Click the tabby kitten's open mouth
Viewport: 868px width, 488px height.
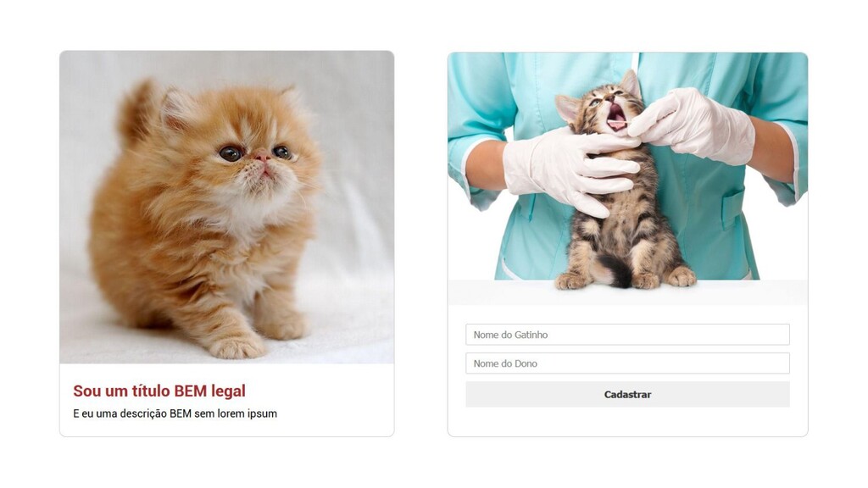(x=616, y=118)
